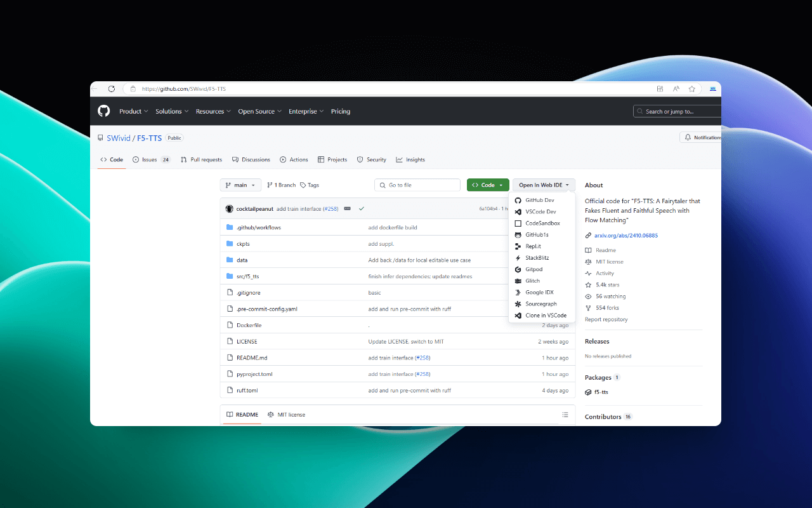
Task: Open the Security tab
Action: click(x=371, y=159)
